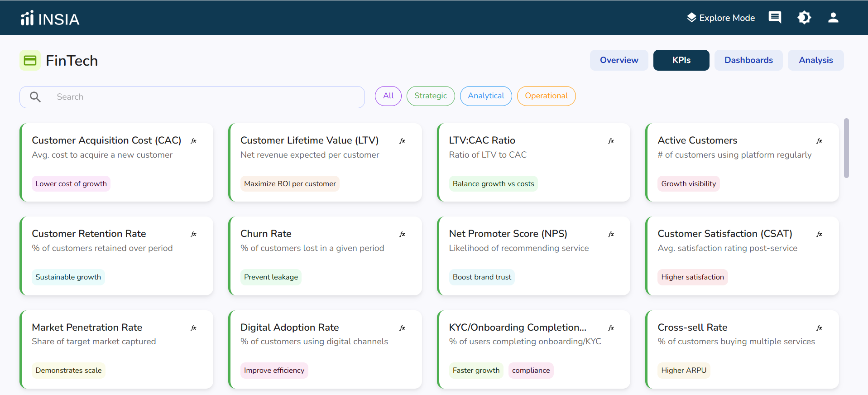
Task: Click the FinTech page heading
Action: click(x=72, y=61)
